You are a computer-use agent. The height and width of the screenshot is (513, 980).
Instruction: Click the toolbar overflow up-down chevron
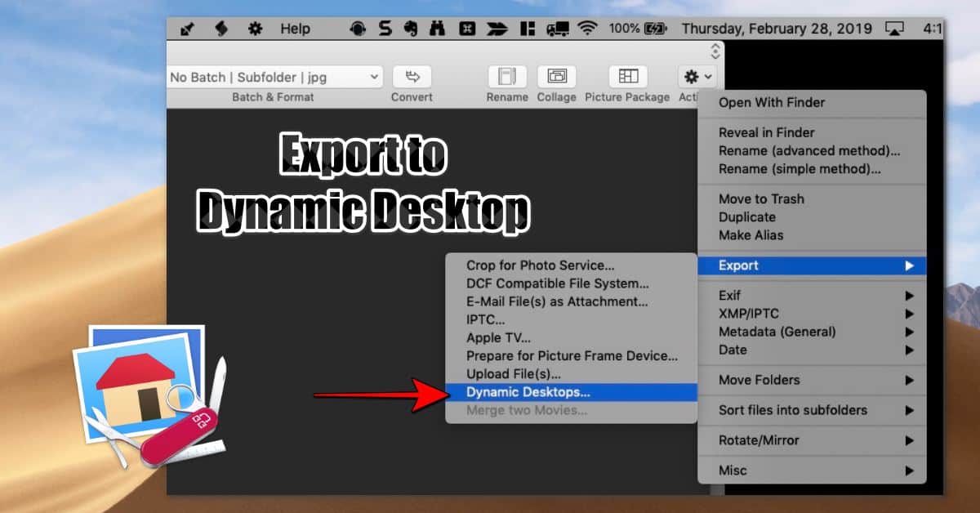point(715,51)
